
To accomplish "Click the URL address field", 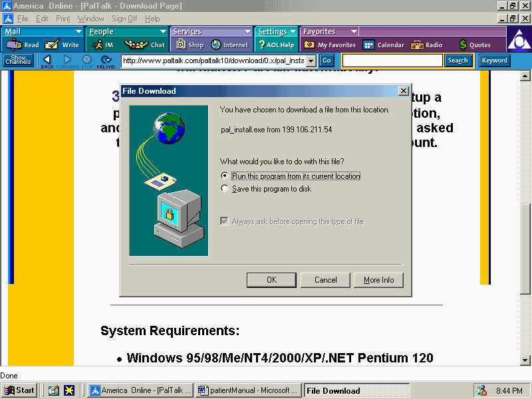I will point(213,61).
